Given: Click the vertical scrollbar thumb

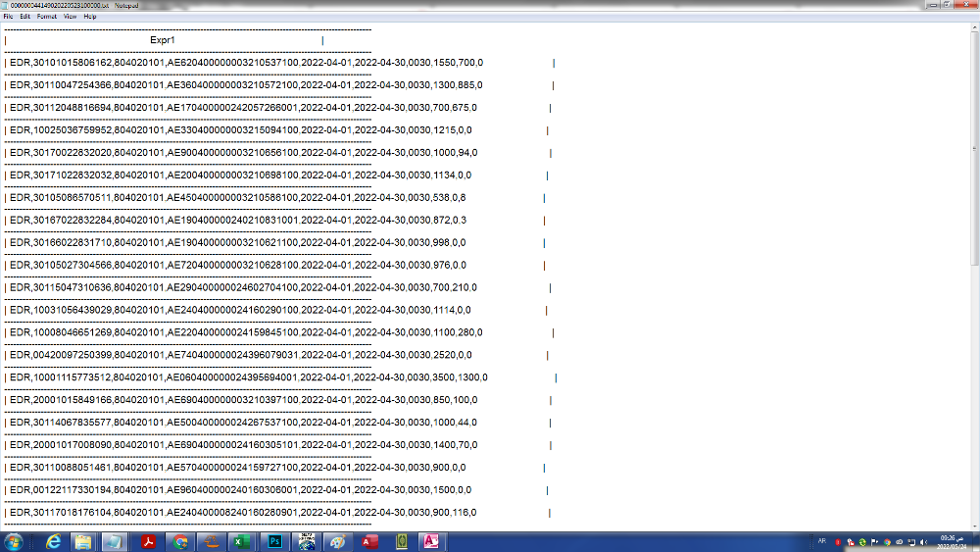Looking at the screenshot, I should pyautogui.click(x=975, y=149).
